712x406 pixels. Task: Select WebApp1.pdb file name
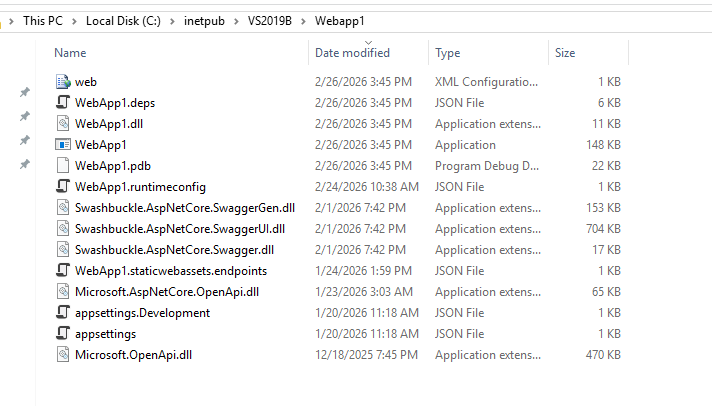click(x=113, y=166)
